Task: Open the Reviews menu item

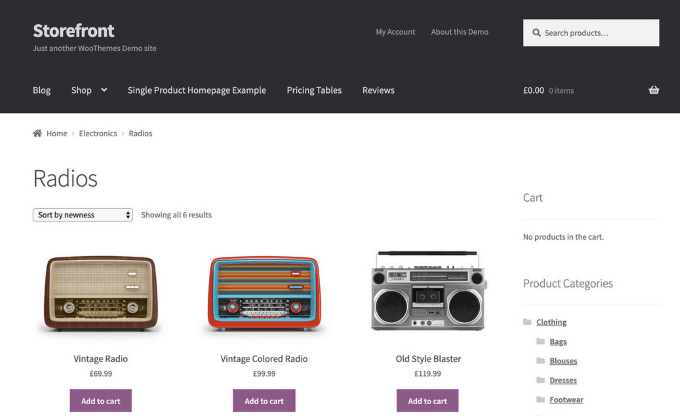Action: coord(378,90)
